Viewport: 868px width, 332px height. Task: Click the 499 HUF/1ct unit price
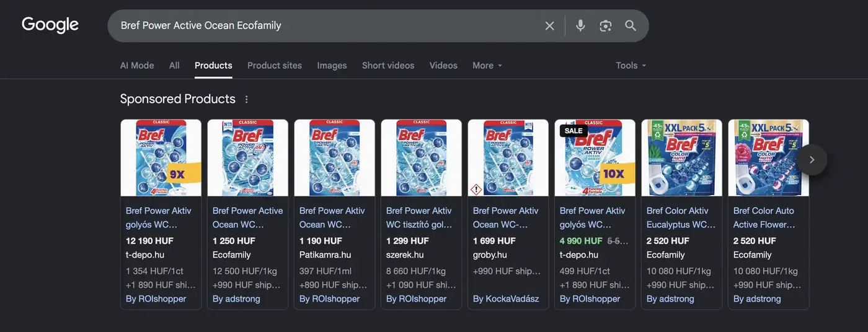[x=585, y=271]
